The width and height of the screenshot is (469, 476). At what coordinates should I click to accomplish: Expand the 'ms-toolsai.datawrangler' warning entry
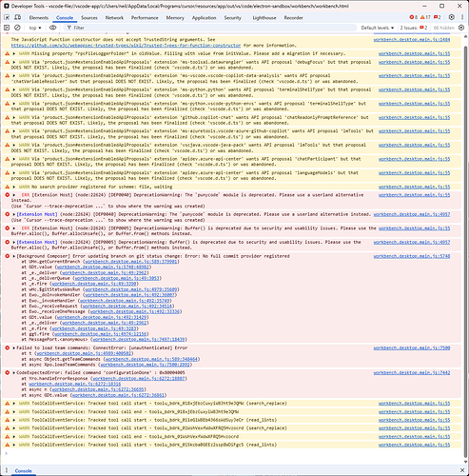pos(14,62)
